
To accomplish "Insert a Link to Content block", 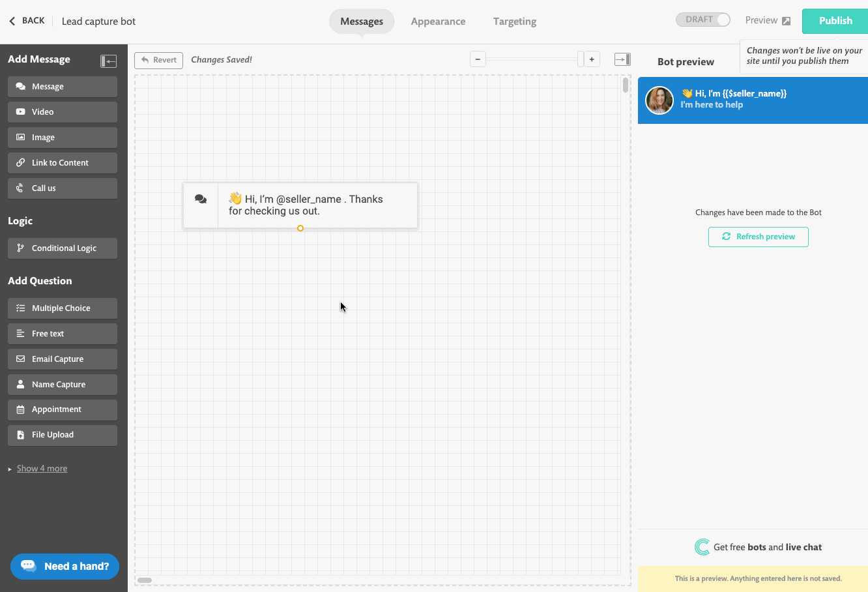I will pos(62,162).
